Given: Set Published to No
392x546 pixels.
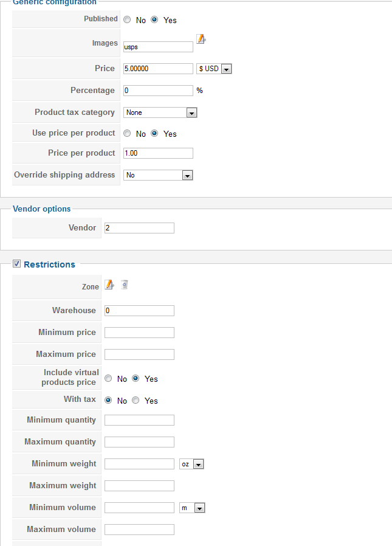Looking at the screenshot, I should (x=127, y=20).
